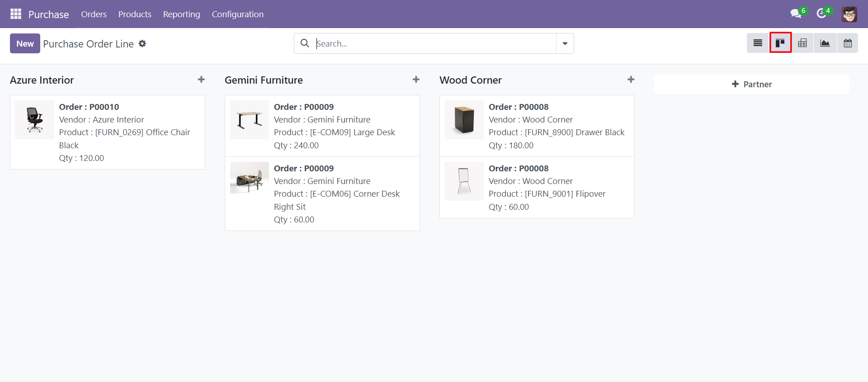Screen dimensions: 868x382
Task: Click the Purchase Order Line breadcrumb title
Action: pos(89,44)
